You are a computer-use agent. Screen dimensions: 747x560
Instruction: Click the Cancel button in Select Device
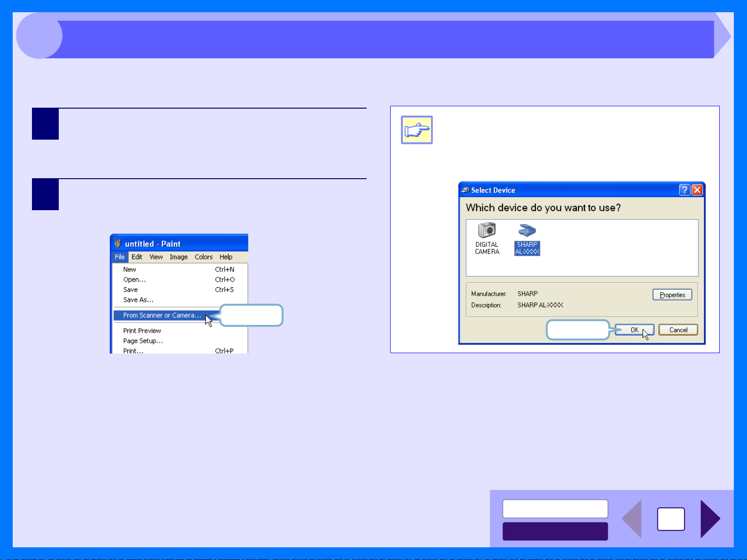(x=678, y=330)
